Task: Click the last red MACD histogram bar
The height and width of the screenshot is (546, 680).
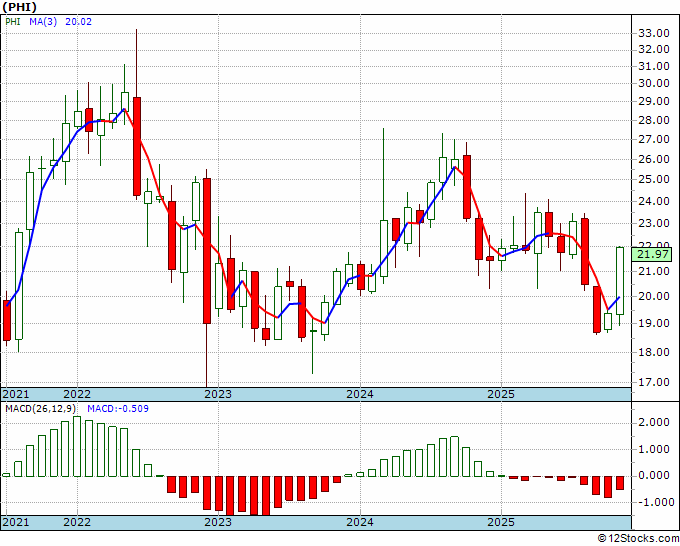Action: [620, 483]
